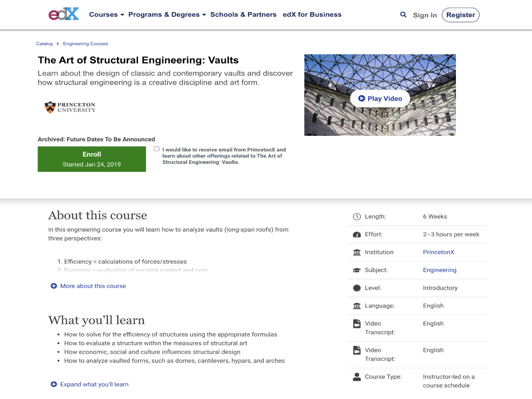Click the person icon beside Course Type
This screenshot has width=532, height=399.
pyautogui.click(x=357, y=377)
